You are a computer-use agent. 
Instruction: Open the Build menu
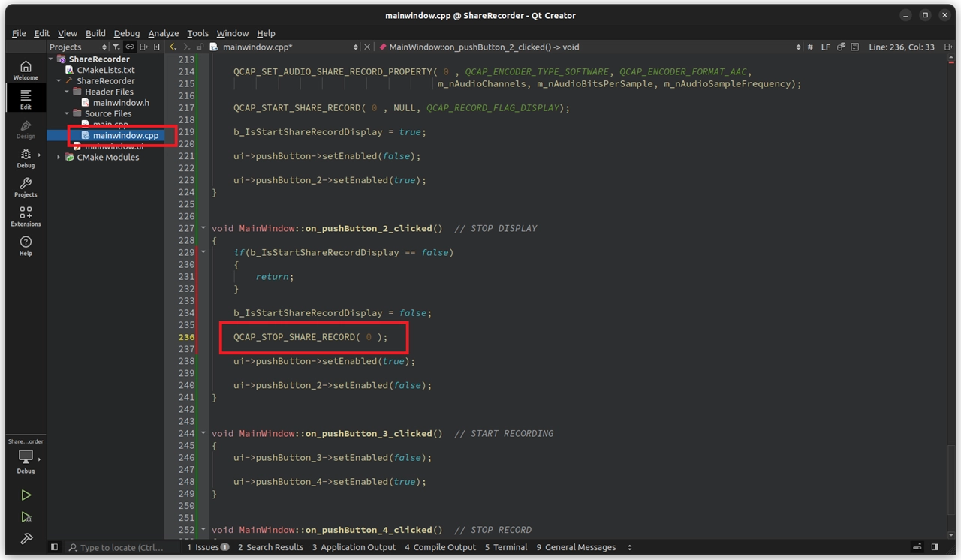click(x=95, y=33)
